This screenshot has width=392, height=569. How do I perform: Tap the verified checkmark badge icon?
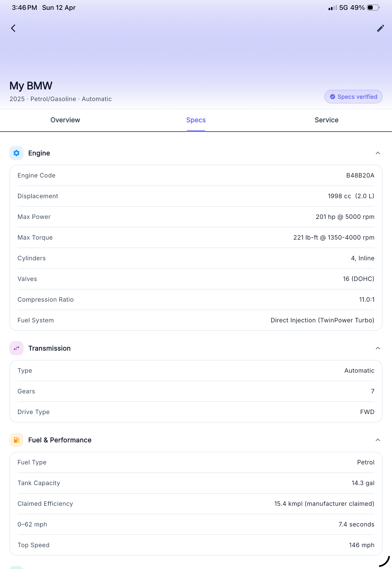coord(332,97)
